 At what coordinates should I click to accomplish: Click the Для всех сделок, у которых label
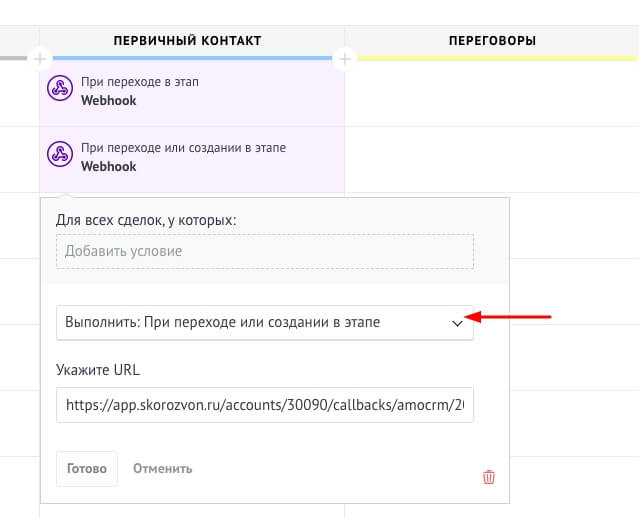coord(146,220)
